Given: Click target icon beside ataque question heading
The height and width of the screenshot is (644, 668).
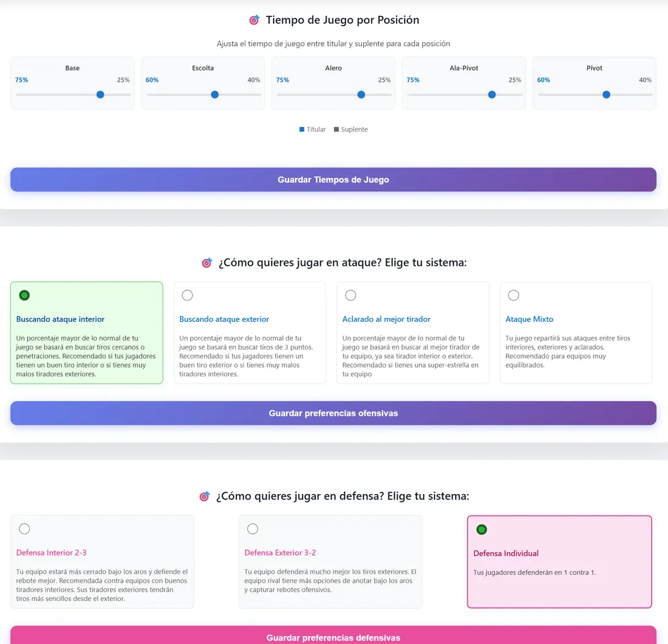Looking at the screenshot, I should 207,263.
